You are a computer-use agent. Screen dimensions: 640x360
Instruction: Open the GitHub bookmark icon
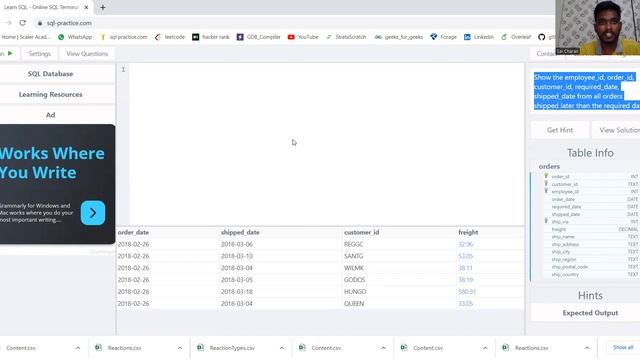point(541,37)
